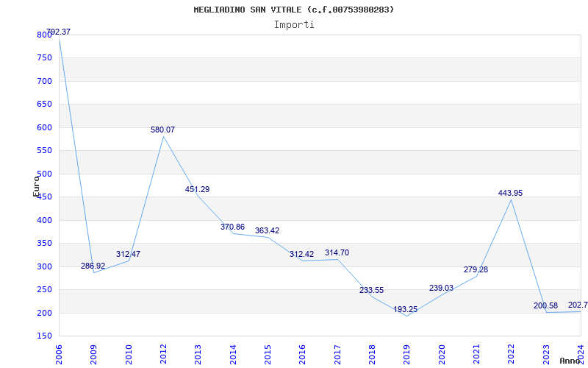Select the 370.86 data label
The image size is (588, 368).
tap(232, 227)
